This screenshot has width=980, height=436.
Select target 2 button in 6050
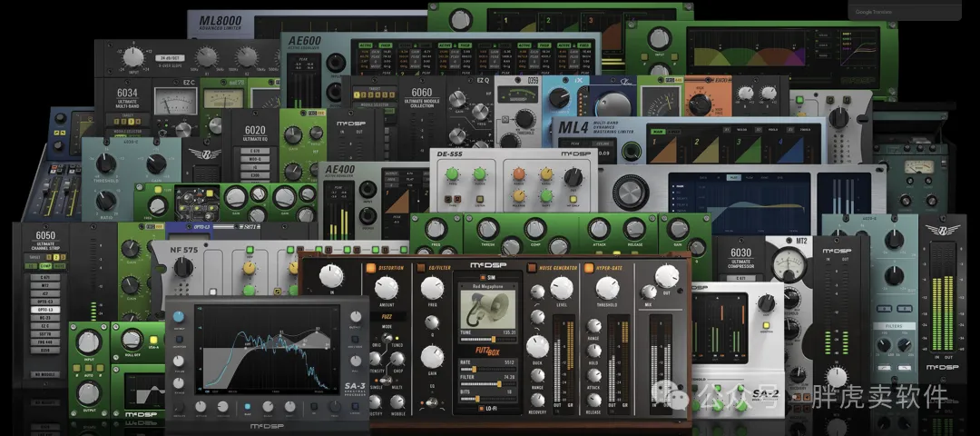pos(55,257)
